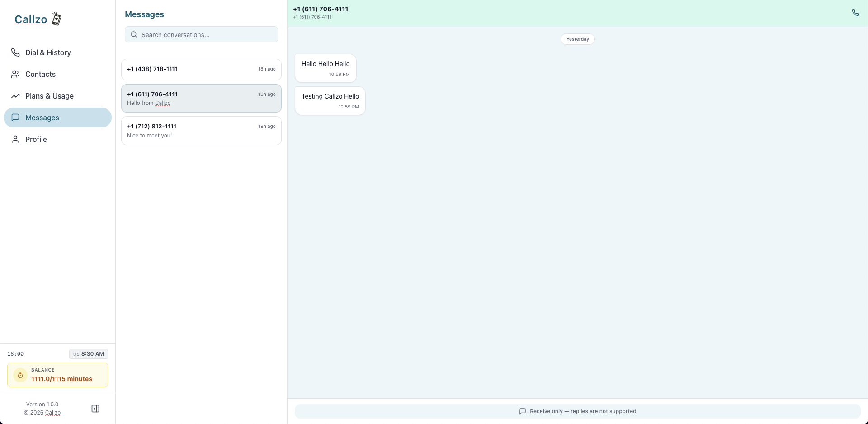
Task: Click '19h ago' on the 812-1111 row
Action: tap(267, 127)
